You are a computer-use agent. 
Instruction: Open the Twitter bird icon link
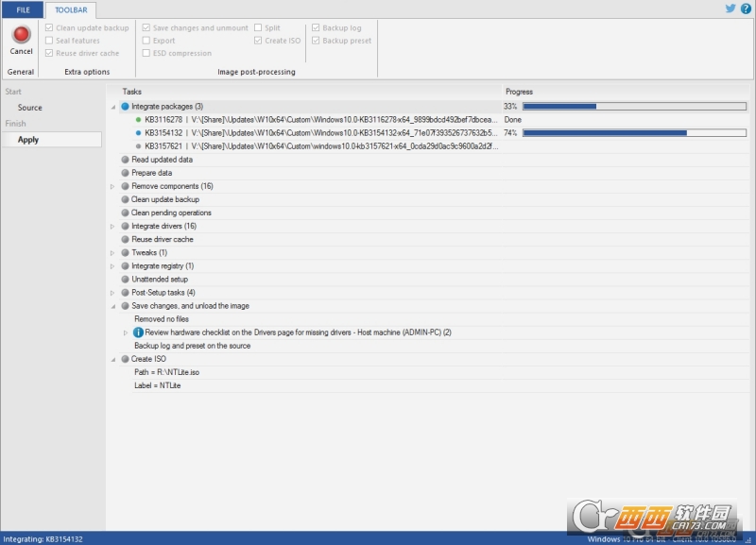730,9
